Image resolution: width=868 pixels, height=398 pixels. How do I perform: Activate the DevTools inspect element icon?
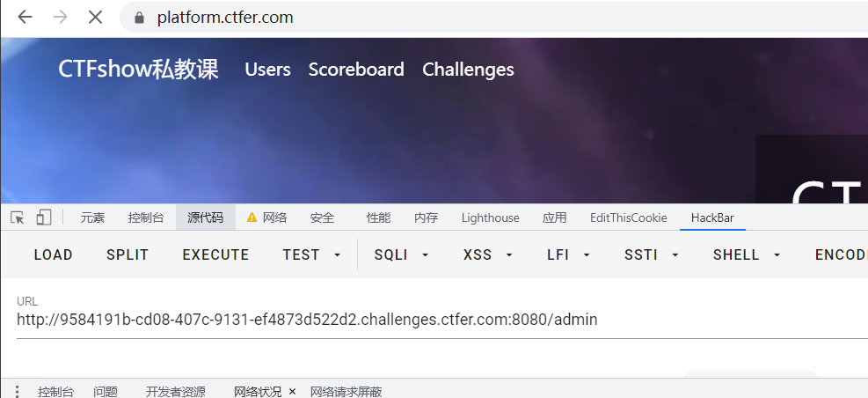(18, 217)
